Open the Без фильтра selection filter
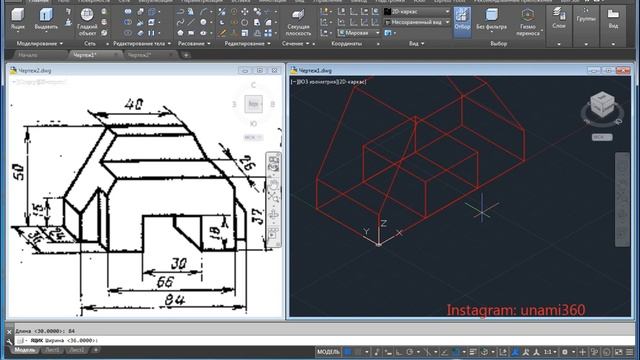640x360 pixels. point(491,20)
